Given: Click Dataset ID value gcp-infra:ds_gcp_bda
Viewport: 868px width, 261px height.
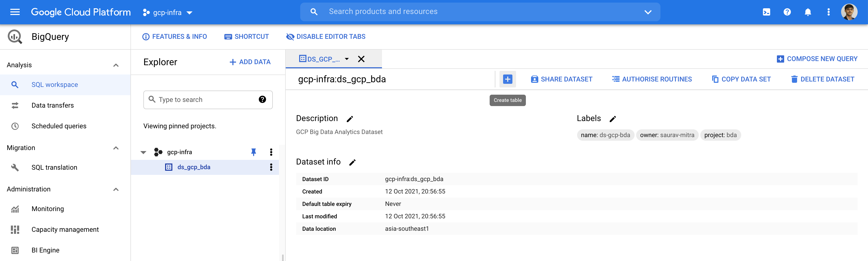Looking at the screenshot, I should pos(414,179).
